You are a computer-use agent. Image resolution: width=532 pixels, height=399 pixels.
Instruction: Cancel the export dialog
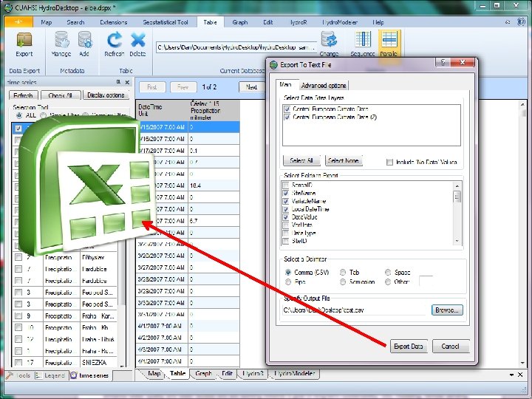451,346
